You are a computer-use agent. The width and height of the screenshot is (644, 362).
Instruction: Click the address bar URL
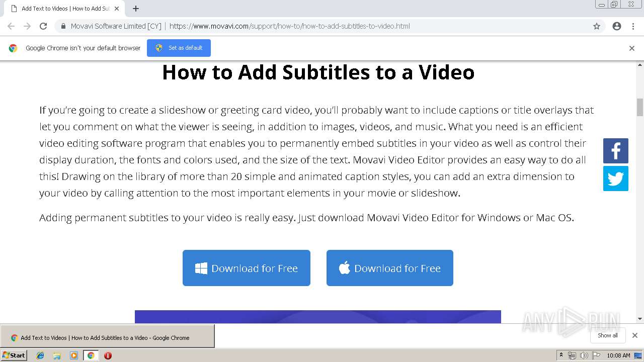tap(290, 26)
